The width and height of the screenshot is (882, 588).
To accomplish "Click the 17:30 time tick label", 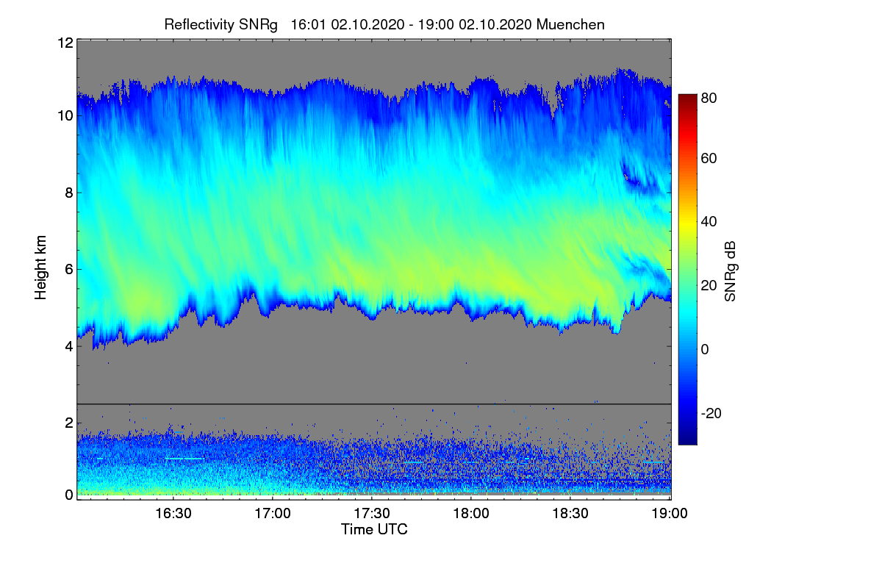I will 372,514.
